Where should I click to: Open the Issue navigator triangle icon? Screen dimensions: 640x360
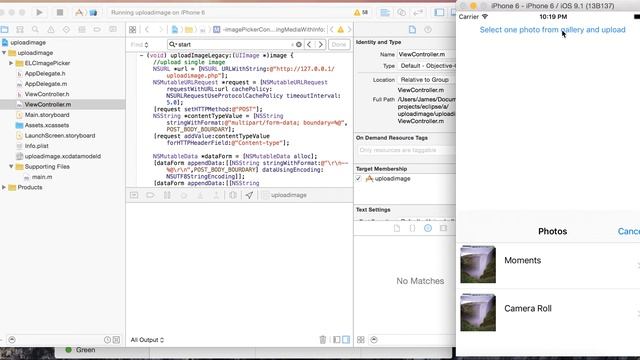[x=51, y=29]
